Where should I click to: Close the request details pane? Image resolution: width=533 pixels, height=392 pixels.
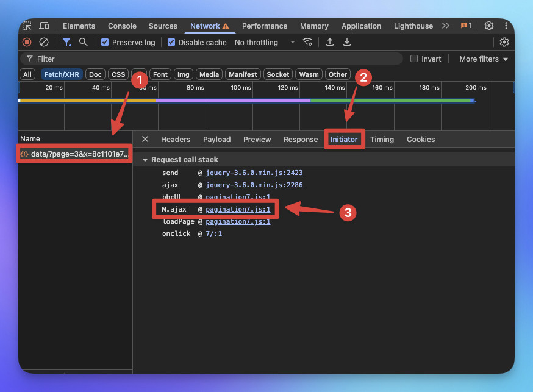pos(145,139)
